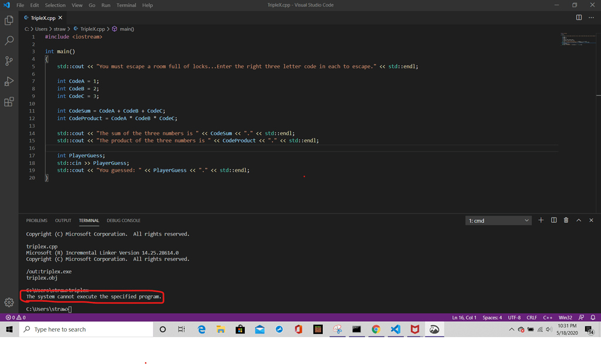
Task: Click the Split Editor icon
Action: [579, 18]
